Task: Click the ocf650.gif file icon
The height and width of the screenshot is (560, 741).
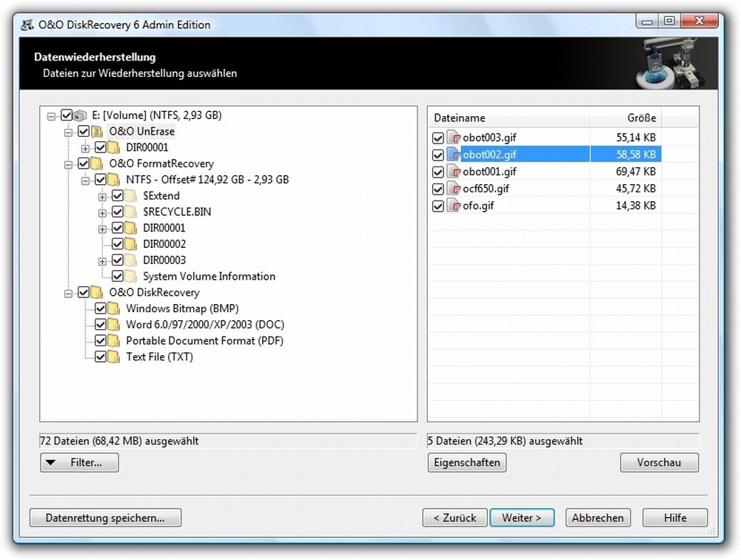Action: click(454, 189)
